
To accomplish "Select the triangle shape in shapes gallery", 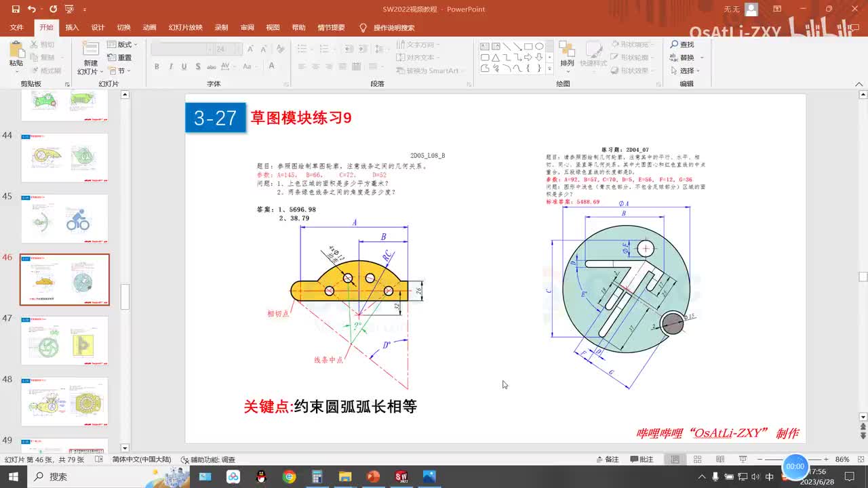I will click(x=496, y=58).
